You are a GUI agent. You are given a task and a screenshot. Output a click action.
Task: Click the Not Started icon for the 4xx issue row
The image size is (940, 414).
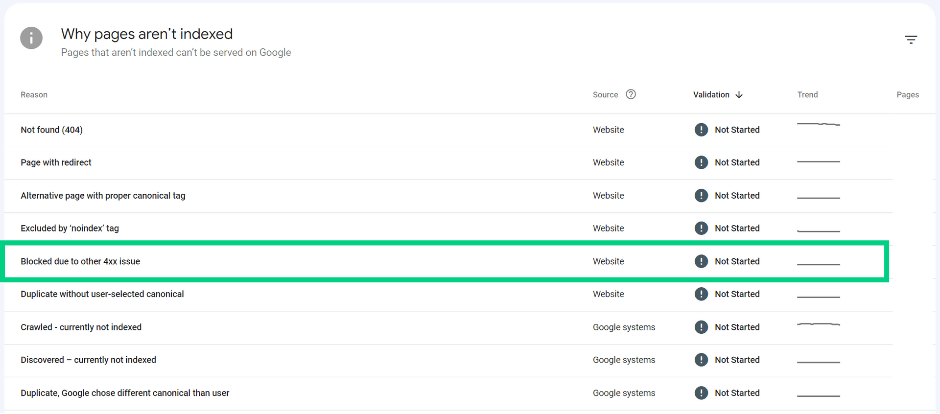coord(701,261)
